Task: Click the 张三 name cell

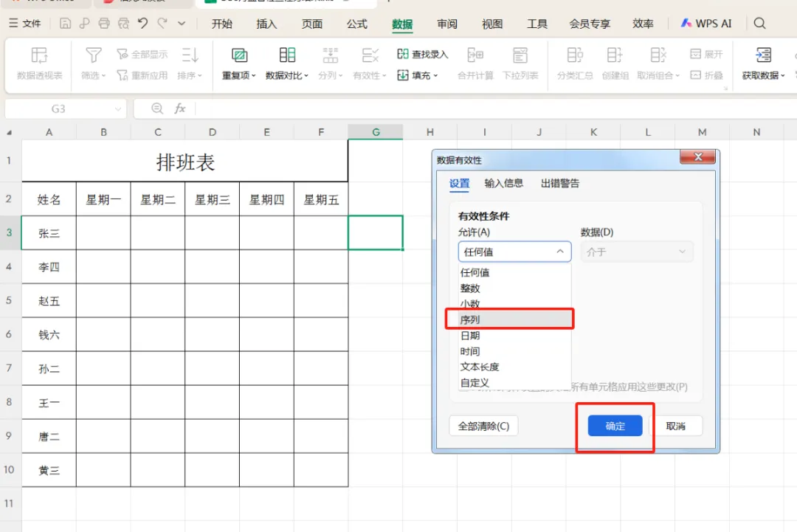Action: point(49,233)
